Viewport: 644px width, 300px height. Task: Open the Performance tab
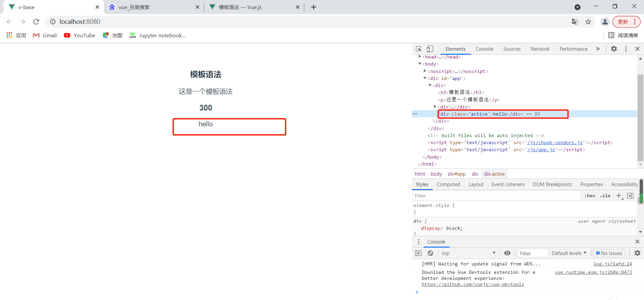(573, 49)
